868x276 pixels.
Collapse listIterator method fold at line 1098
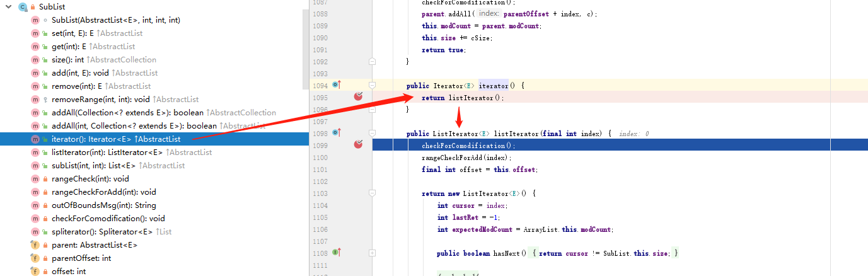point(372,134)
